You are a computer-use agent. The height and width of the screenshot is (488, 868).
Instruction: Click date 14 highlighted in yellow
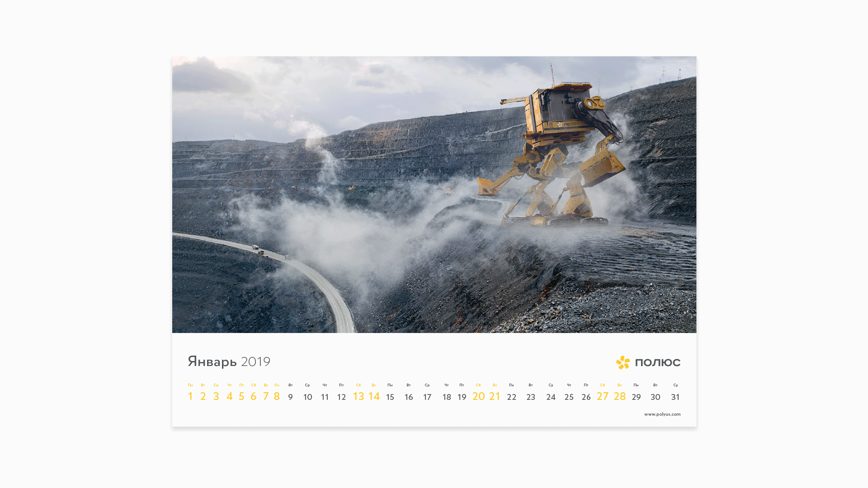[x=374, y=396]
